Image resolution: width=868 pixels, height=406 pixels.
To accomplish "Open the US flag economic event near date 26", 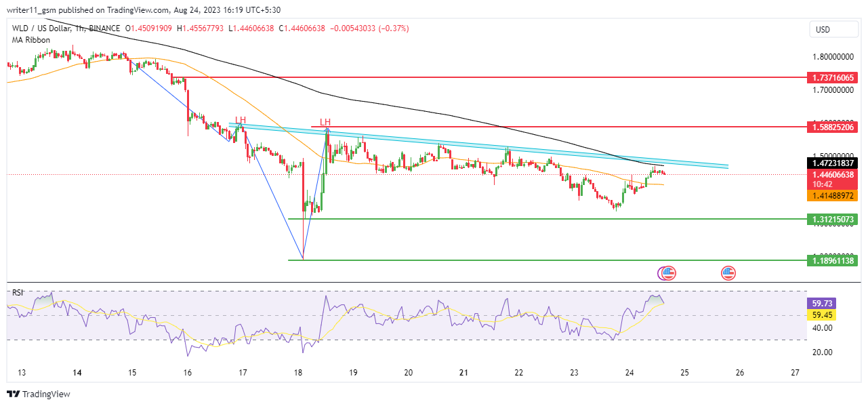I will click(x=728, y=273).
